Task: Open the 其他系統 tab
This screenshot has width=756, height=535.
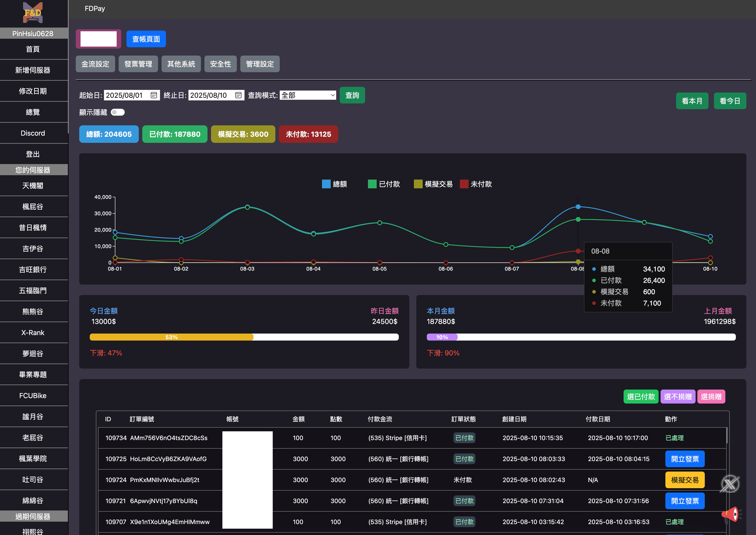Action: tap(181, 64)
